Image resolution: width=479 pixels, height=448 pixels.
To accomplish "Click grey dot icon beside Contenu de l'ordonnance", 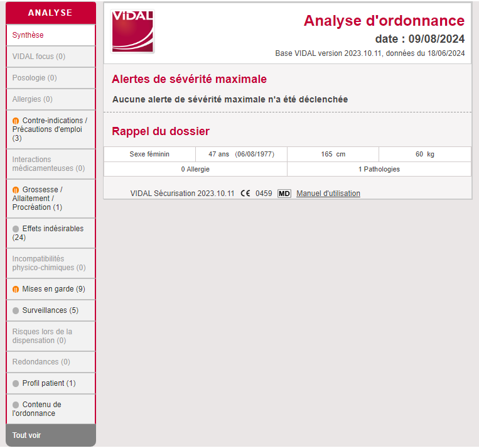I will coord(16,405).
